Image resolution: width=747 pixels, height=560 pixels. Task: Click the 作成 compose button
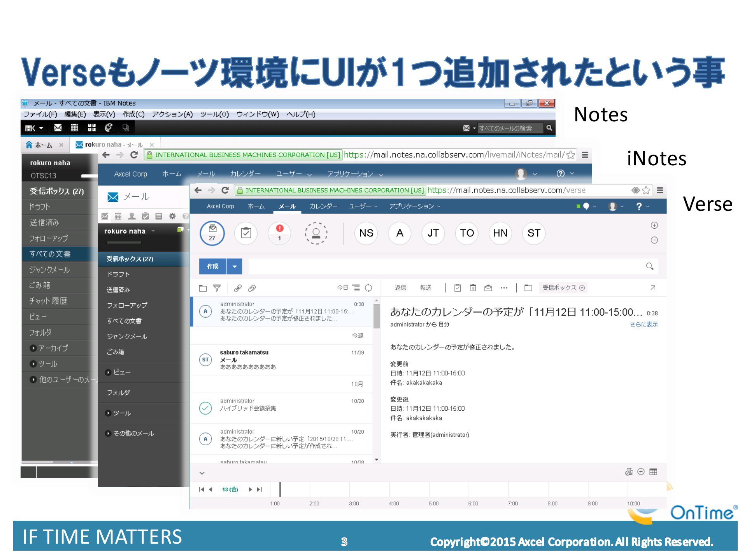point(213,266)
